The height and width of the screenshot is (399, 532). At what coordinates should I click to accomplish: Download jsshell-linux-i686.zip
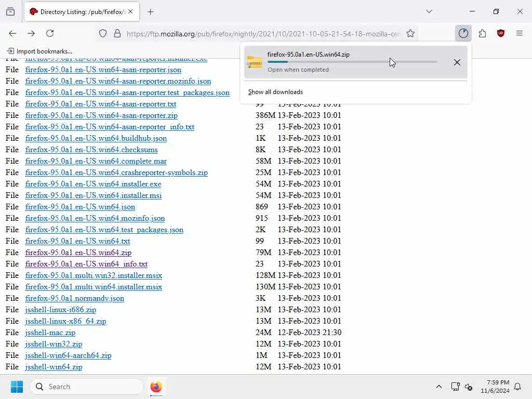61,310
